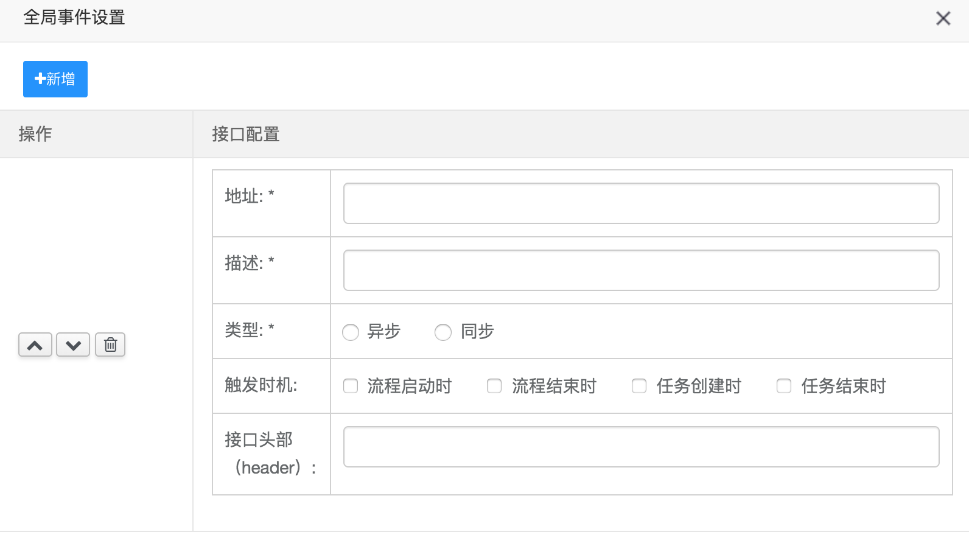The width and height of the screenshot is (969, 560).
Task: Enable the 任务创建时 checkbox
Action: click(x=639, y=386)
